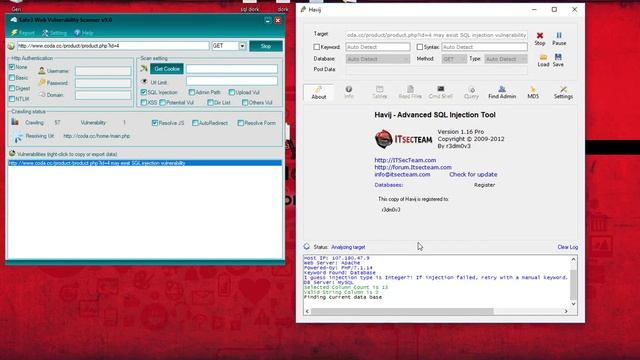
Task: Enable the Admin Path scan checkbox
Action: coord(191,92)
